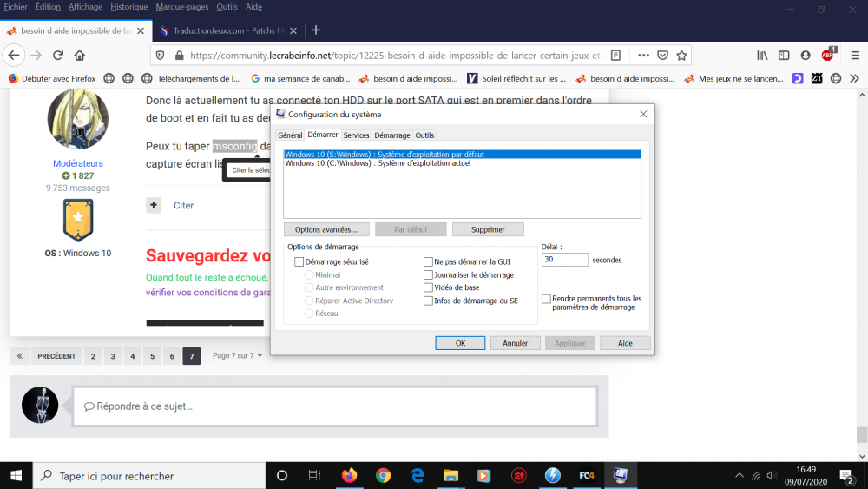Switch to the Outils tab

[424, 135]
